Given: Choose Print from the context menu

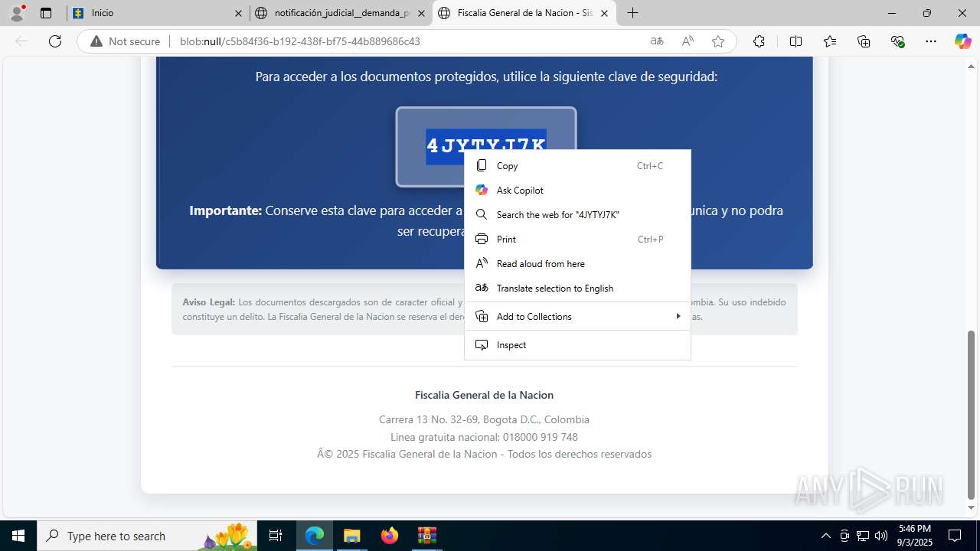Looking at the screenshot, I should point(577,239).
